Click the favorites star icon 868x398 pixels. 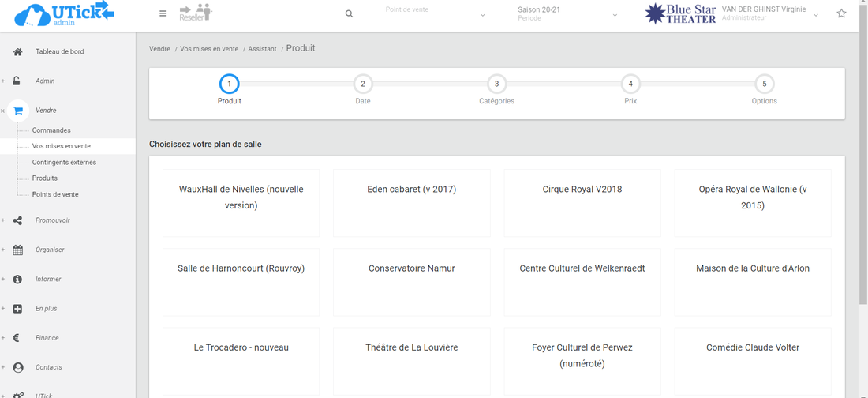pos(841,13)
